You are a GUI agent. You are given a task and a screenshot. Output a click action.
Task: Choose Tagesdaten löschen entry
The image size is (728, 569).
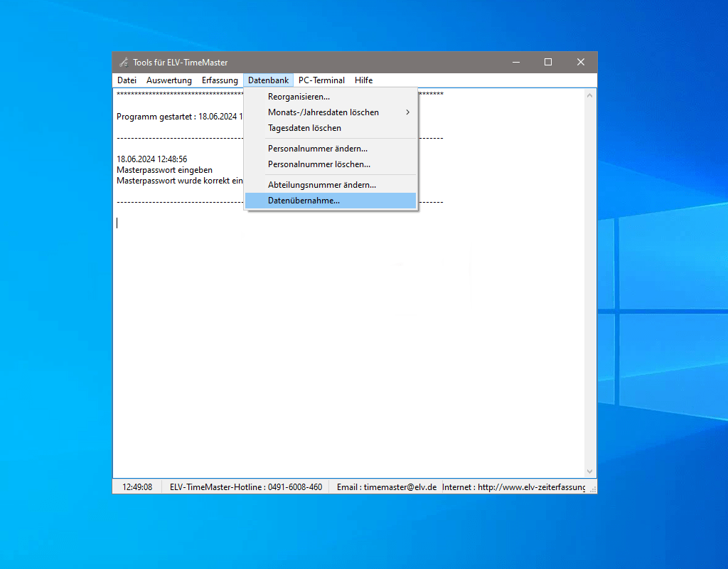coord(304,128)
